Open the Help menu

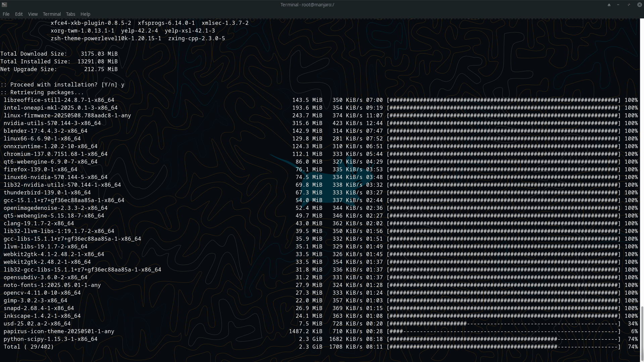[x=85, y=14]
